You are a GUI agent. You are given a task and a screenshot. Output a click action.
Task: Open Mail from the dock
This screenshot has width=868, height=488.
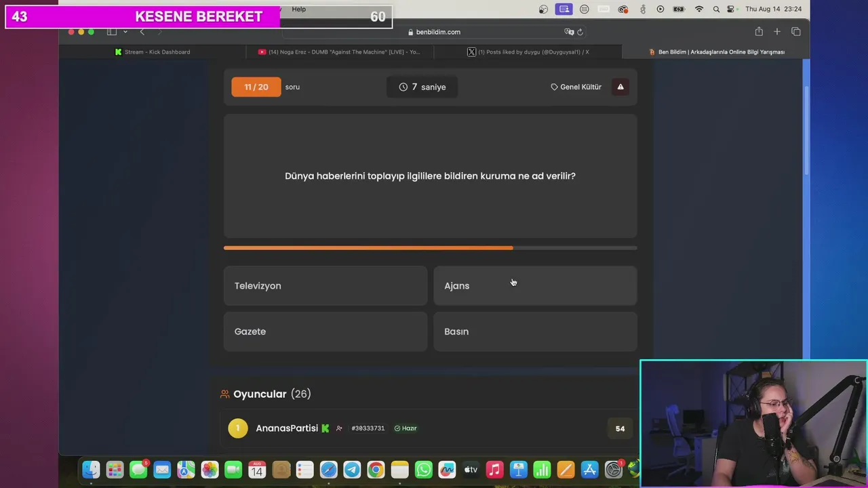tap(162, 469)
